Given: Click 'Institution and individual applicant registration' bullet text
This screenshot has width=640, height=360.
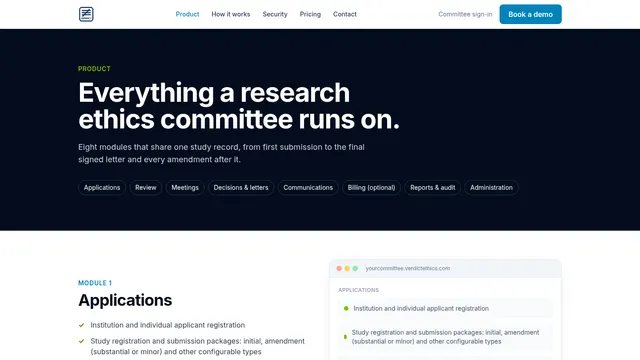Looking at the screenshot, I should point(168,325).
